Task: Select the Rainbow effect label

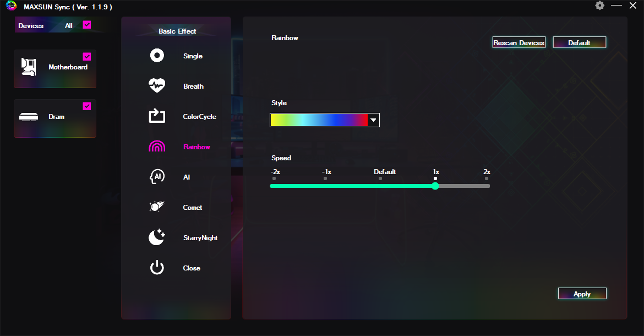Action: tap(197, 147)
